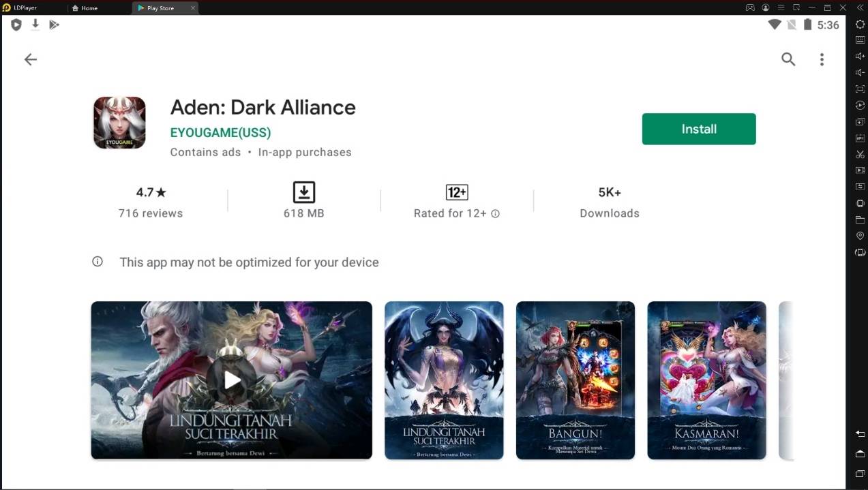Screen dimensions: 868x490
Task: Click the info icon next to optimization warning
Action: (98, 262)
